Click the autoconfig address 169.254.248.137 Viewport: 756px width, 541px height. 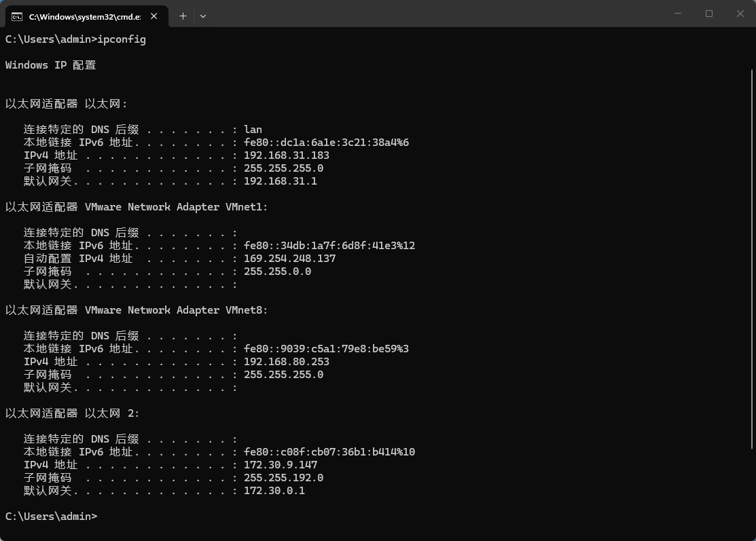pyautogui.click(x=290, y=259)
